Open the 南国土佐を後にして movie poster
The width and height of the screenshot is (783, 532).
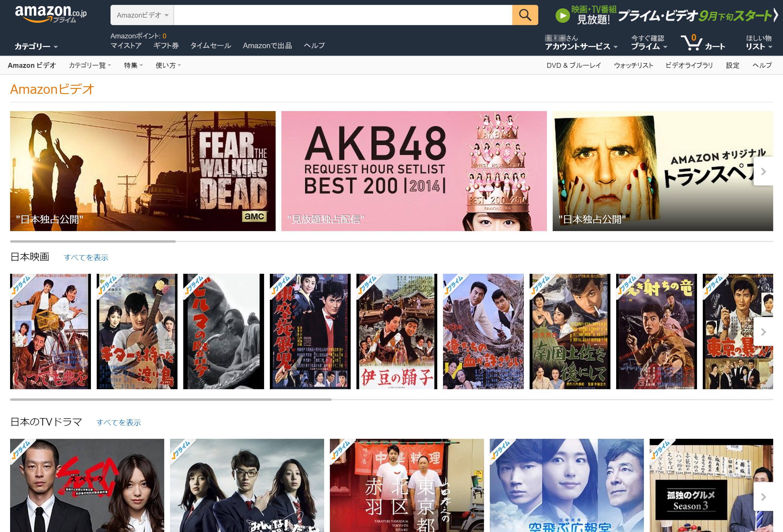pos(570,331)
